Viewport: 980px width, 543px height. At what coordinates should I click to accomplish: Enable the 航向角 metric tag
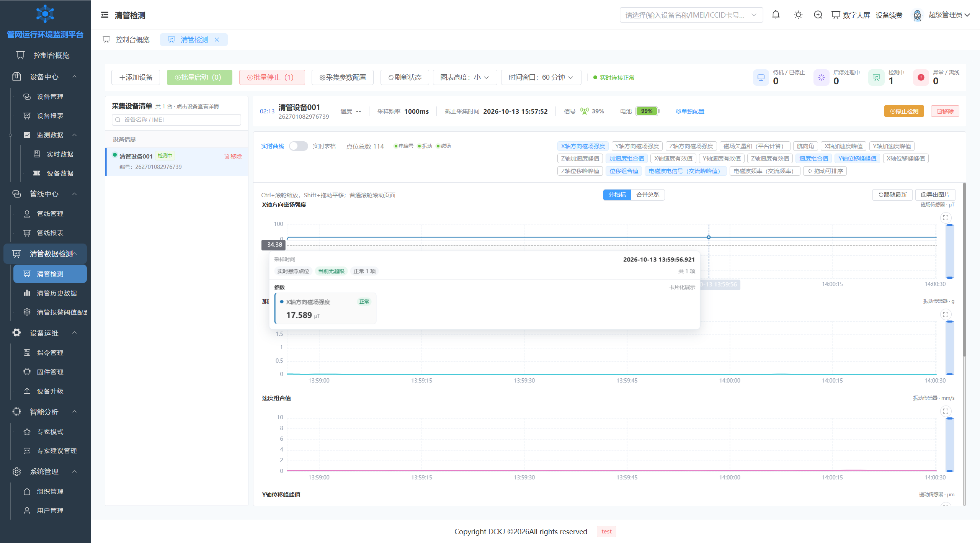[x=805, y=146]
